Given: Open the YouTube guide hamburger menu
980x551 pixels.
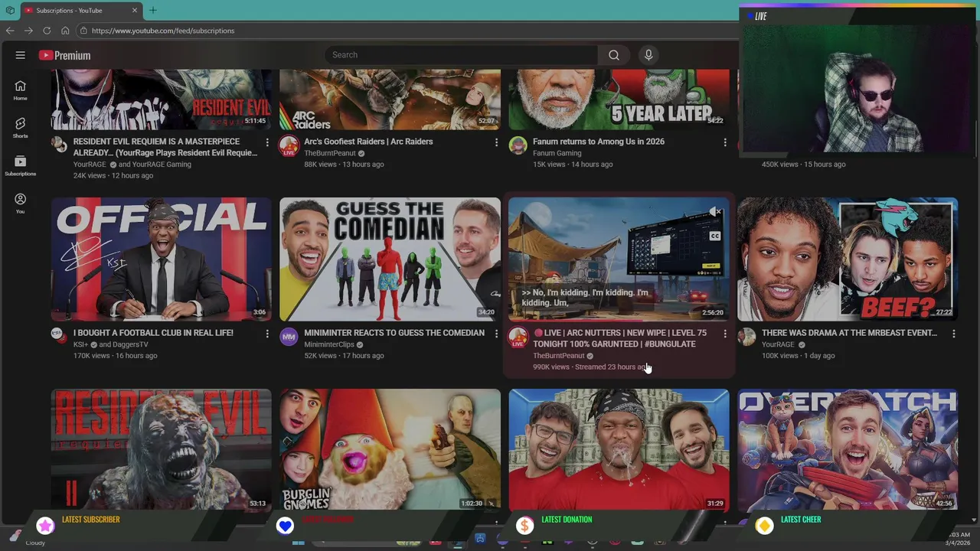Looking at the screenshot, I should tap(21, 55).
